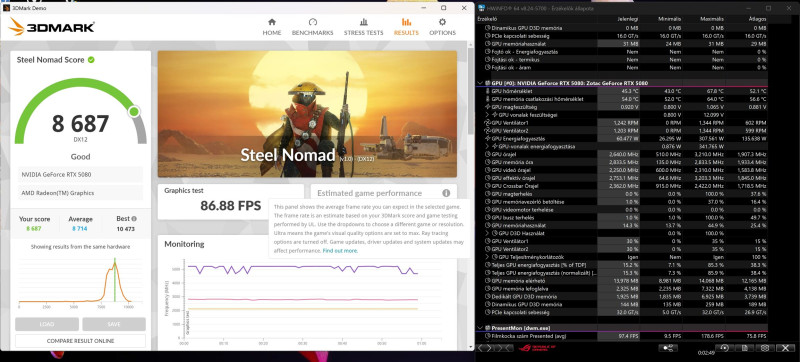
Task: Open HWiNFO sensor settings gear icon
Action: 765,348
